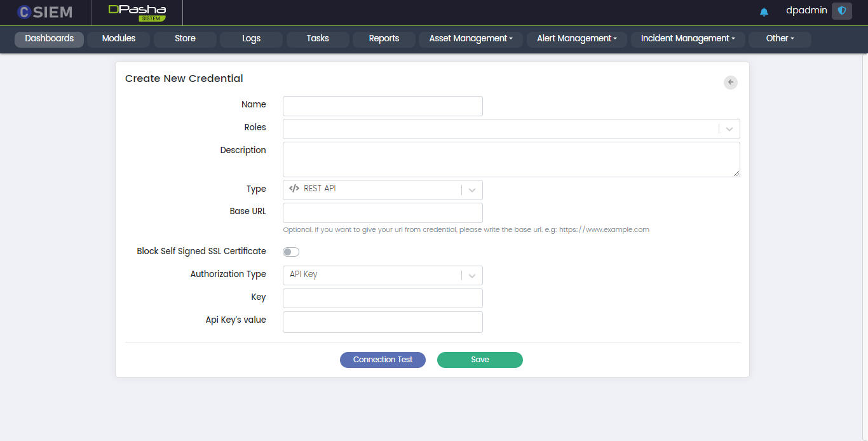Expand the Incident Management menu
Image resolution: width=868 pixels, height=441 pixels.
coord(688,39)
